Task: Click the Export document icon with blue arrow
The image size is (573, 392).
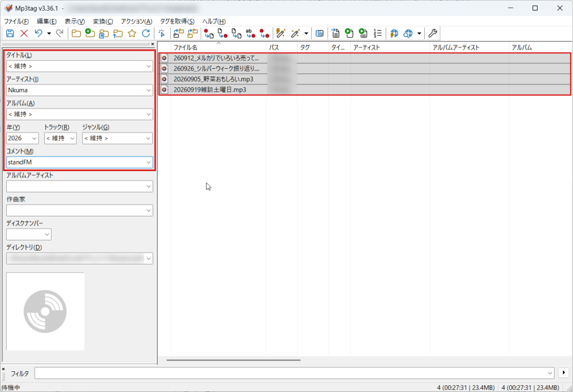Action: [336, 34]
